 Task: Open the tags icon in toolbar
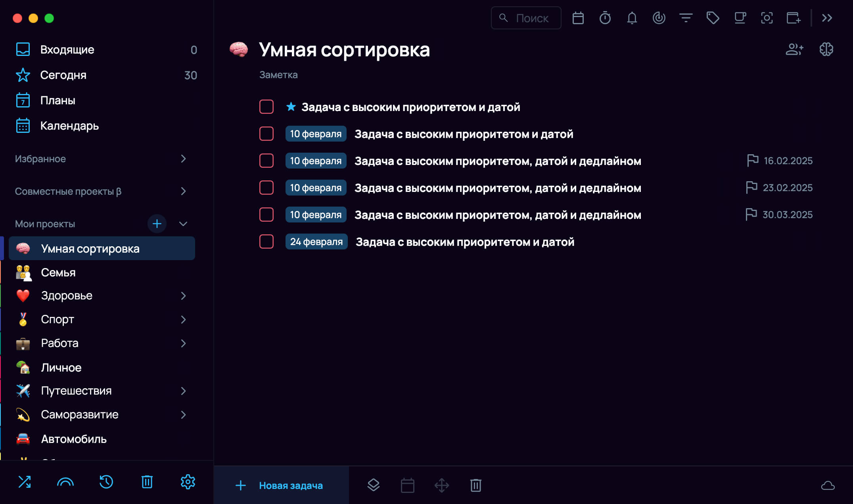click(x=713, y=18)
